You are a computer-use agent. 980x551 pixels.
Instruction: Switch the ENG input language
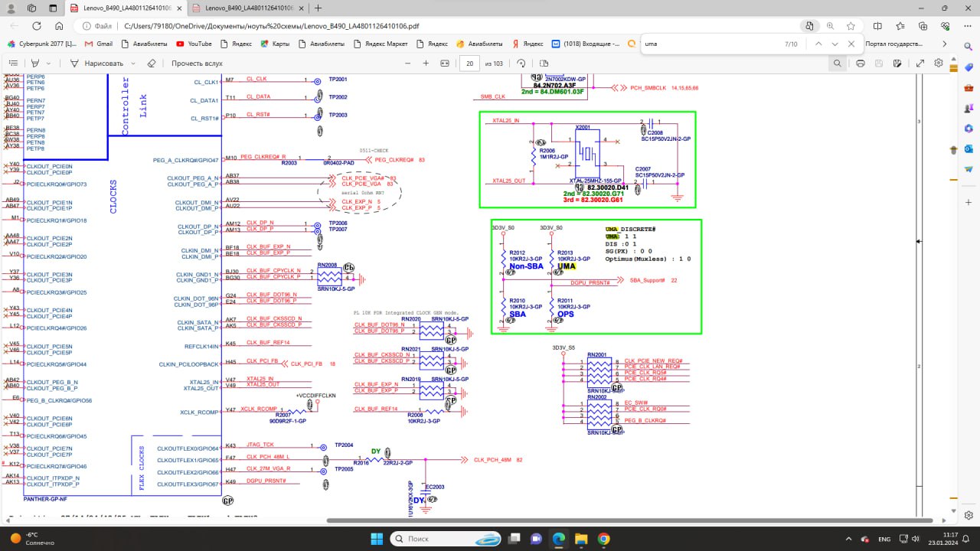pyautogui.click(x=884, y=539)
